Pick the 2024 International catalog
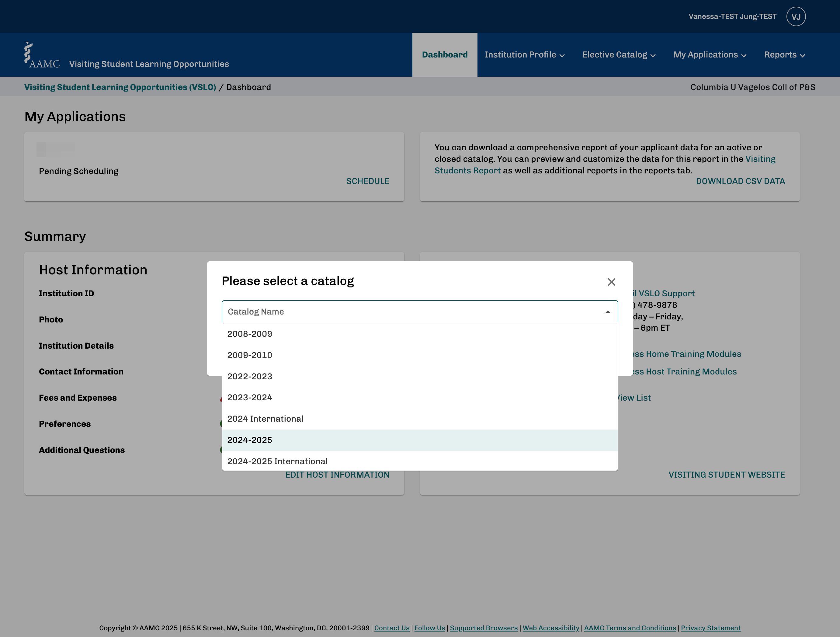Viewport: 840px width, 637px height. [420, 419]
